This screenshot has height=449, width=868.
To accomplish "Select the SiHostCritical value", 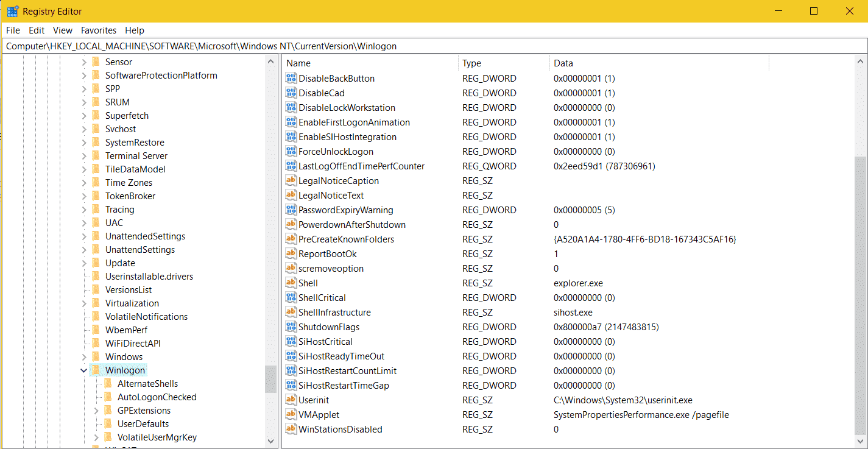I will point(325,342).
